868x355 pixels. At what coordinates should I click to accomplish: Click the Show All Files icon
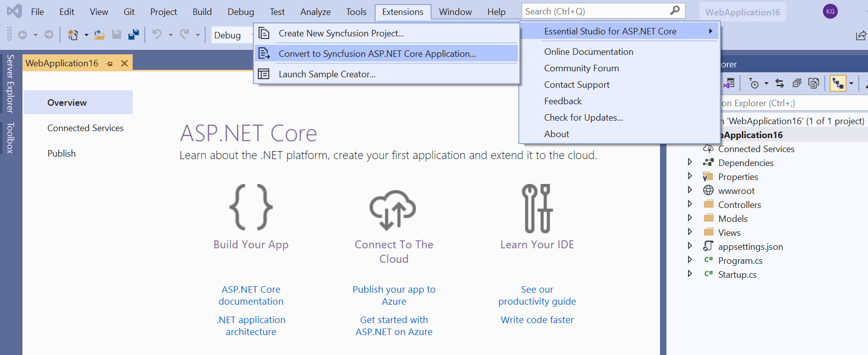(x=814, y=83)
